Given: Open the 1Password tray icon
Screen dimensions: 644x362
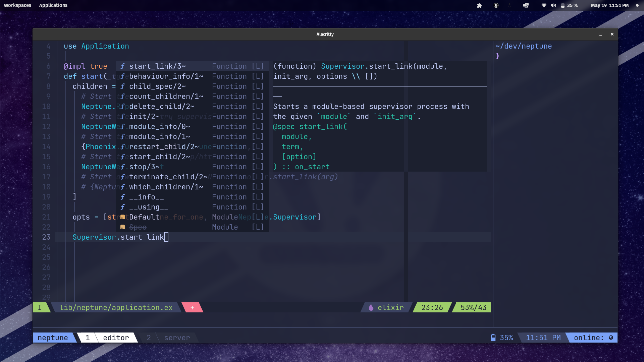Looking at the screenshot, I should point(496,5).
